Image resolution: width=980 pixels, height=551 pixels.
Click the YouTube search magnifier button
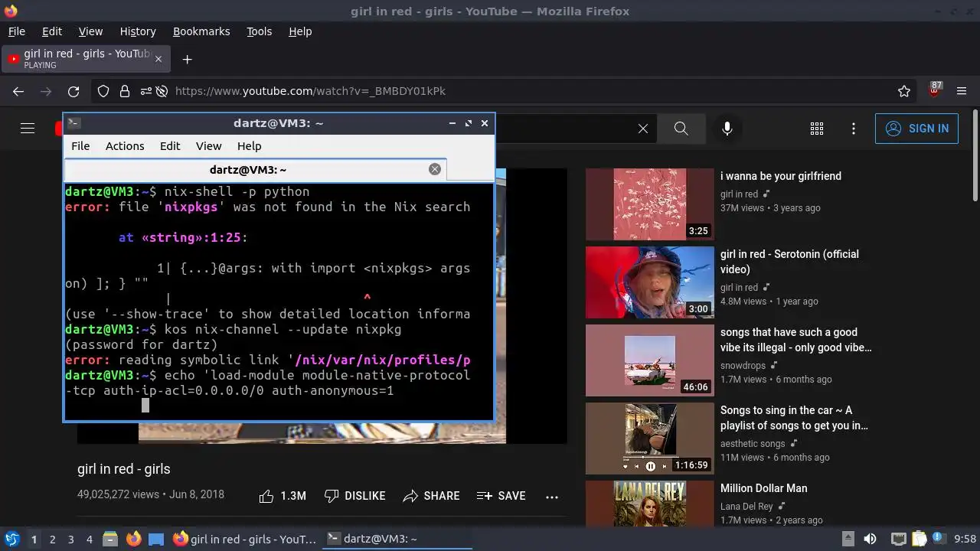pyautogui.click(x=681, y=129)
